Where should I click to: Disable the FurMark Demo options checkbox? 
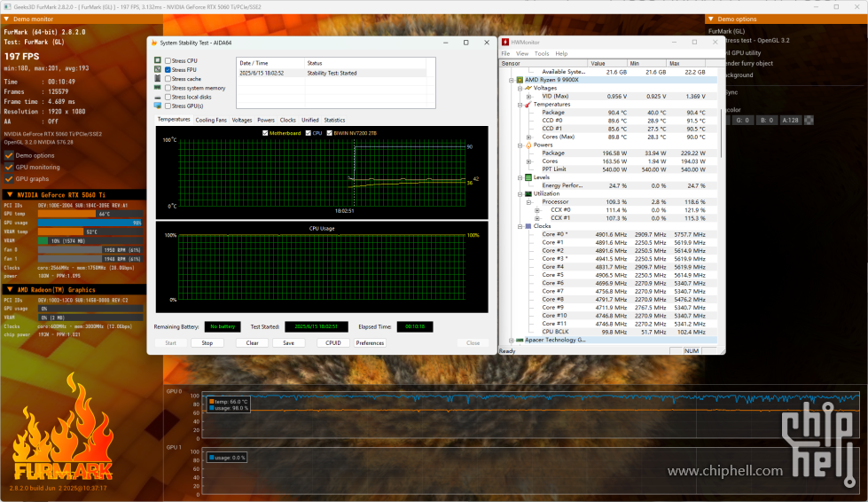[8, 155]
